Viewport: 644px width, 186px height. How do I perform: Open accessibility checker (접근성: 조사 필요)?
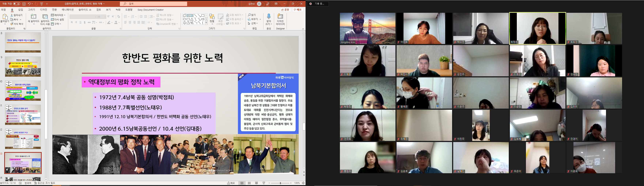point(44,183)
